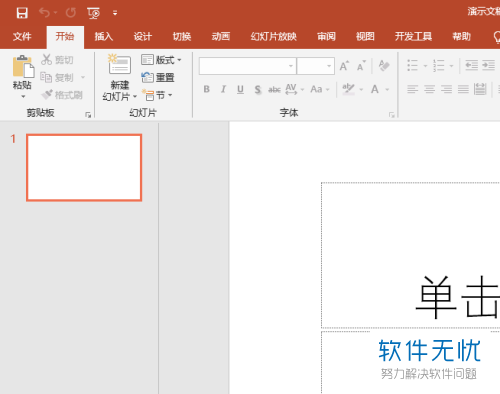Click 重置 (Reset) slide button
This screenshot has width=500, height=394.
(x=158, y=78)
